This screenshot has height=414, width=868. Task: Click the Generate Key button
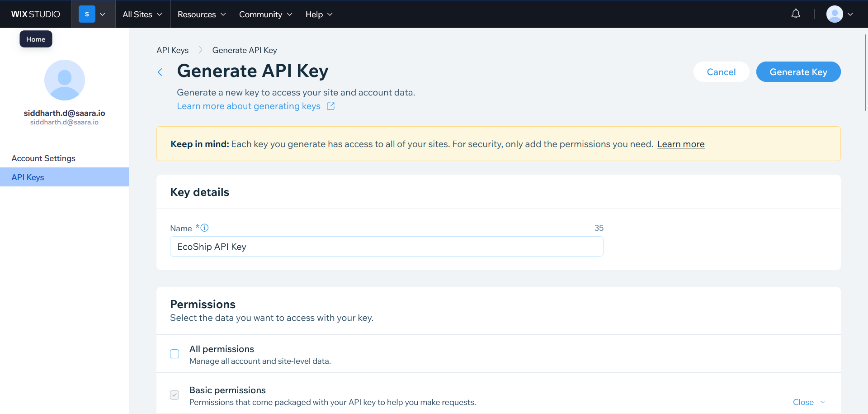tap(798, 72)
